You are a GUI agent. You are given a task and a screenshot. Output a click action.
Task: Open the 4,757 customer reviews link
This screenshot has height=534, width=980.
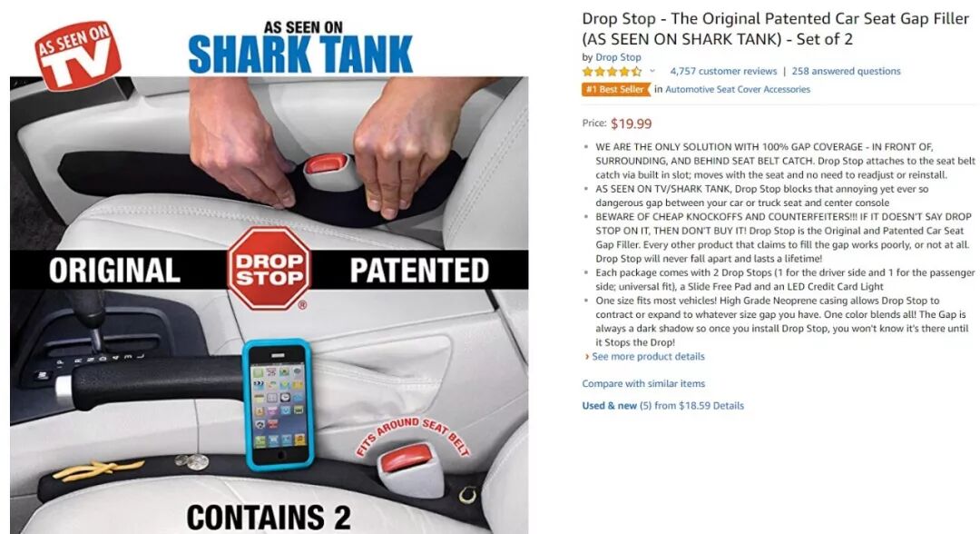point(723,71)
